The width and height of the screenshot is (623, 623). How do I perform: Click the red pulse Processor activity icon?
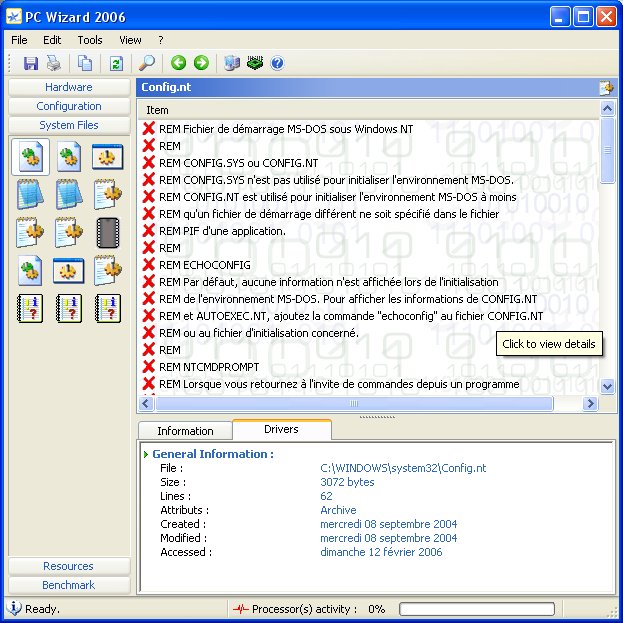[241, 608]
